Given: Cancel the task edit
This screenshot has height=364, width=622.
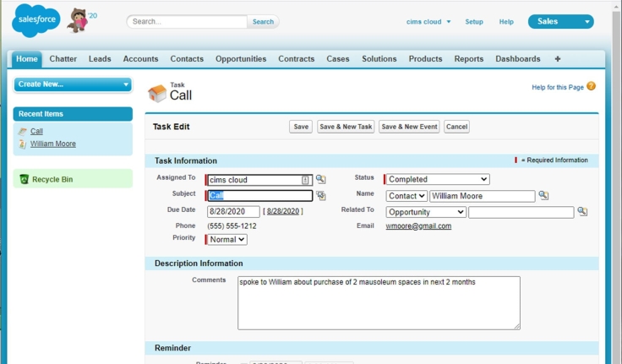Looking at the screenshot, I should (x=456, y=127).
